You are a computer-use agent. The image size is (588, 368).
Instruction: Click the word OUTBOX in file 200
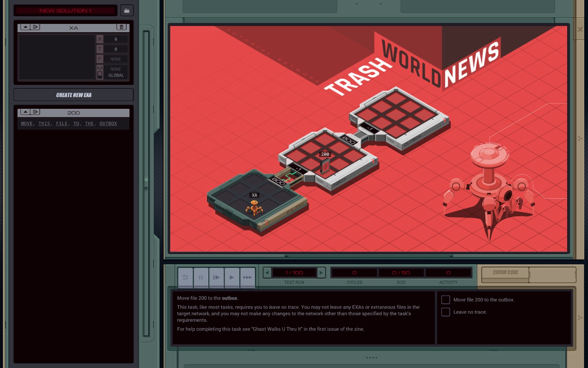(108, 123)
